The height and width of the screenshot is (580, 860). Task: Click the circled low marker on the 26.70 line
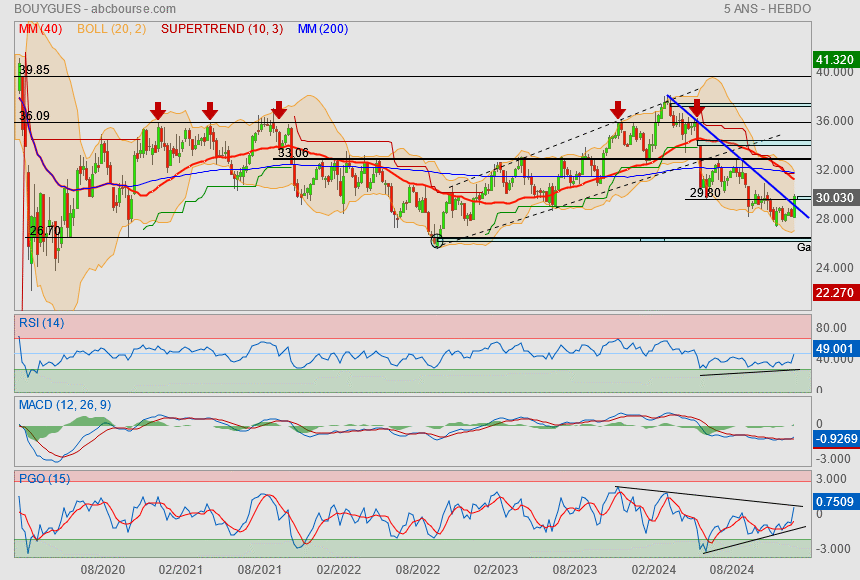(x=437, y=241)
